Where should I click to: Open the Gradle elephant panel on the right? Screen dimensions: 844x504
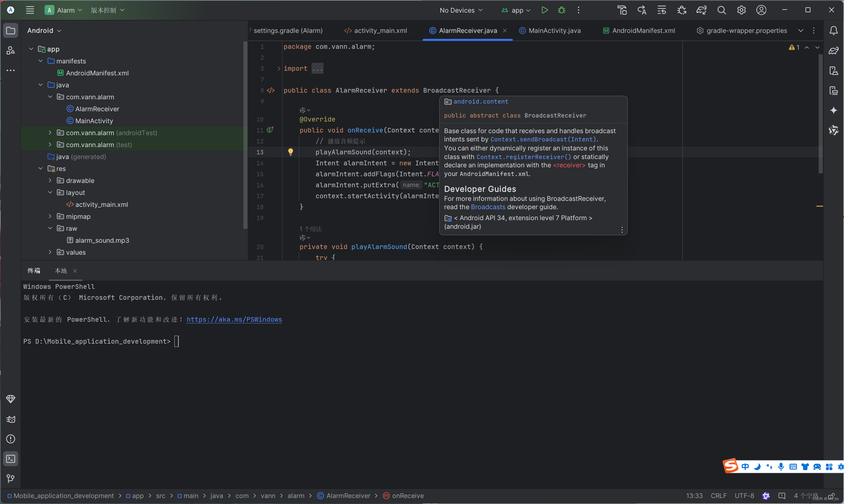point(834,50)
